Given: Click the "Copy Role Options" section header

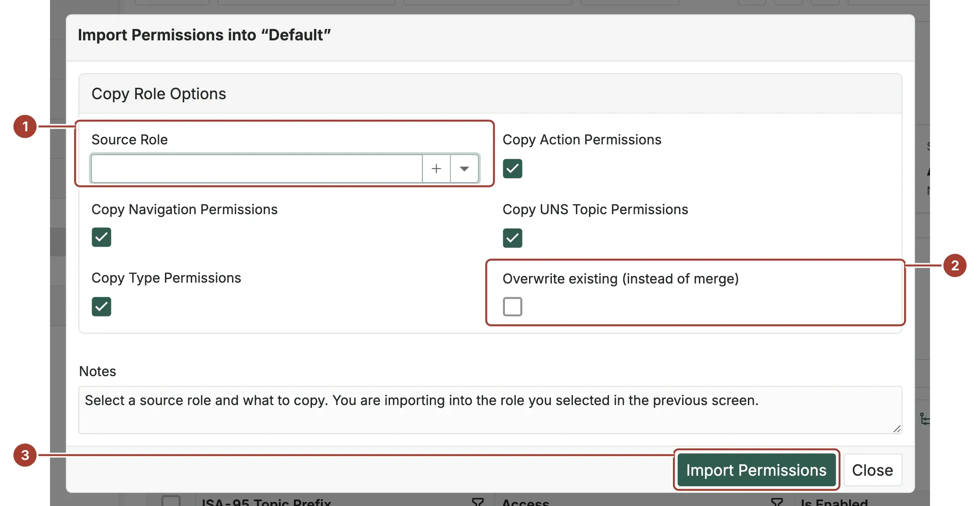Looking at the screenshot, I should [159, 94].
